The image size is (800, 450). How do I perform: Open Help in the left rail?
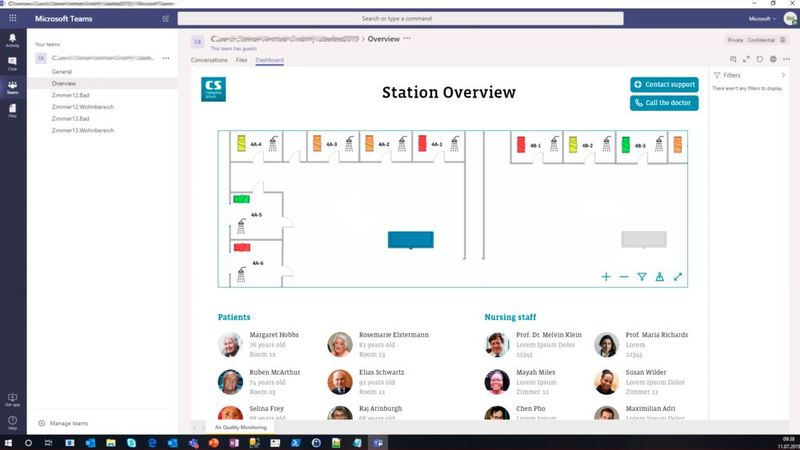12,422
